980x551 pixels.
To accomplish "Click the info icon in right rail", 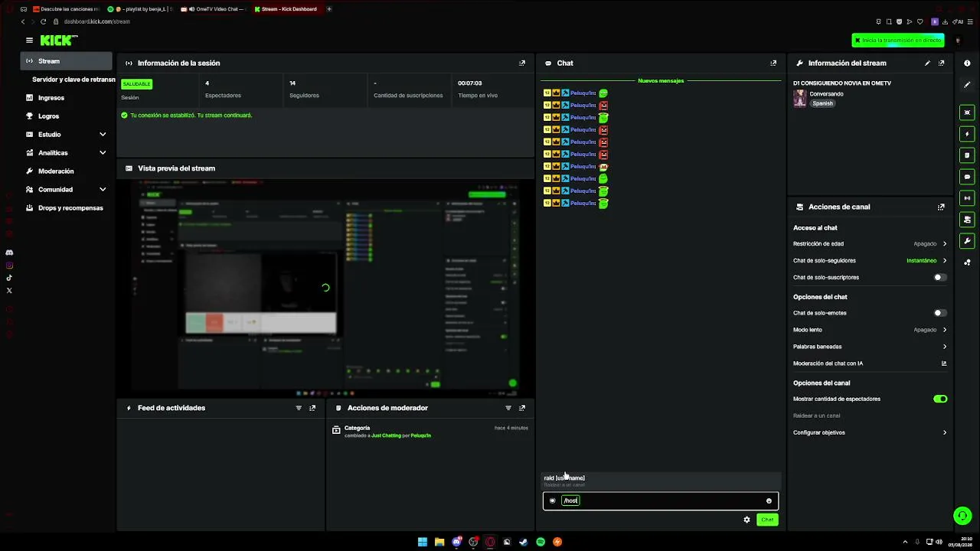I will point(967,64).
